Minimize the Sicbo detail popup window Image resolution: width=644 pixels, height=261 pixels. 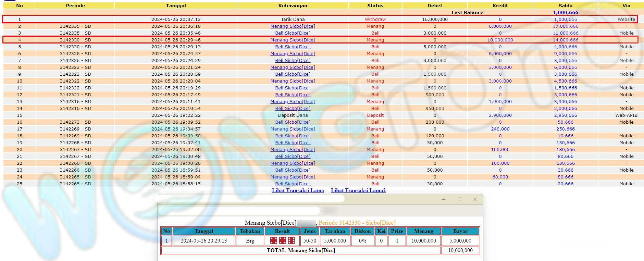(444, 199)
